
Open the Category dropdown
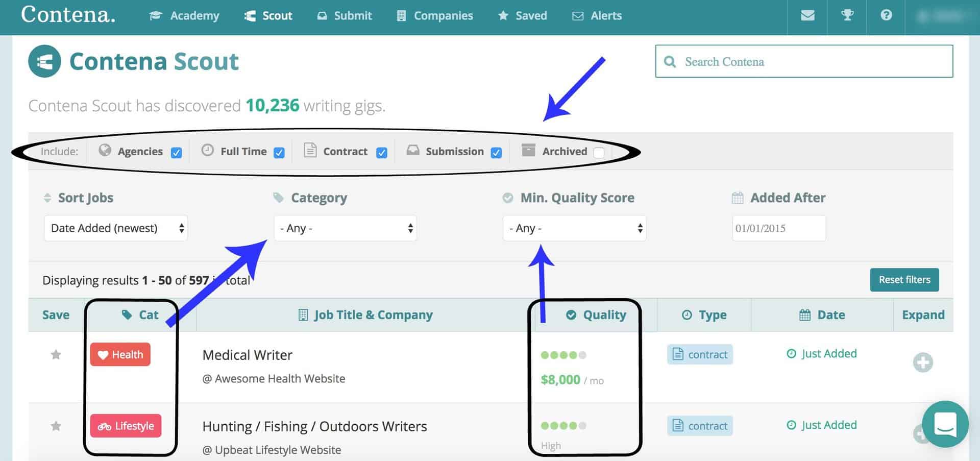pos(345,228)
